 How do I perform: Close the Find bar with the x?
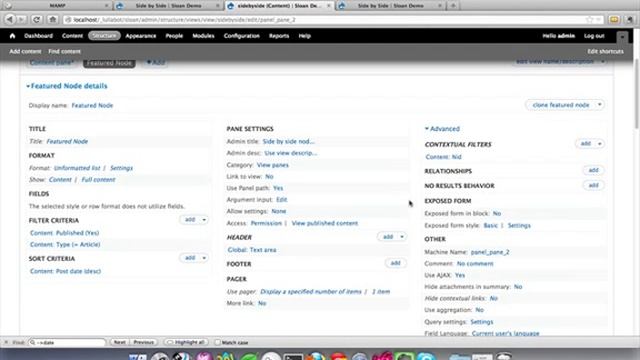coord(6,342)
